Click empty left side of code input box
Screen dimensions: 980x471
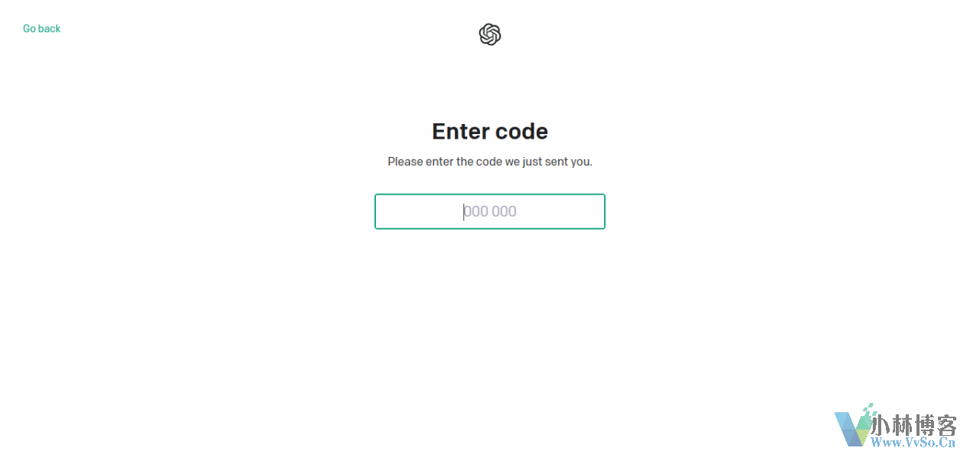pyautogui.click(x=419, y=211)
